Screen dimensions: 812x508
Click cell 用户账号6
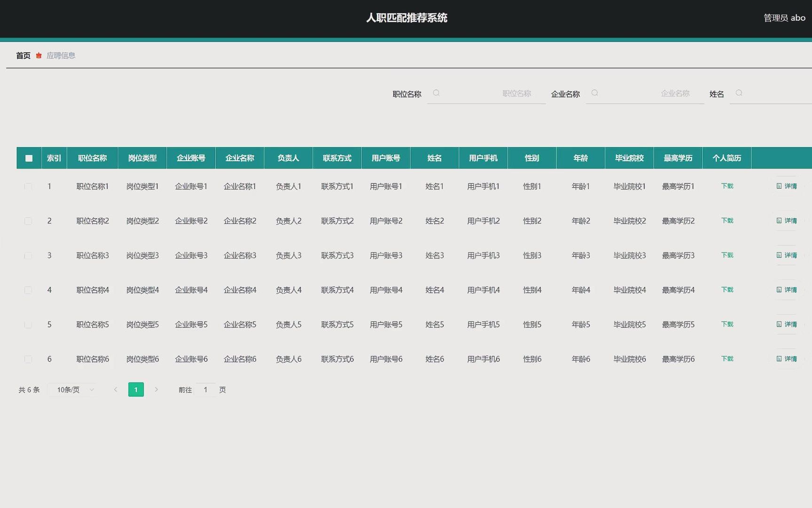(x=386, y=359)
